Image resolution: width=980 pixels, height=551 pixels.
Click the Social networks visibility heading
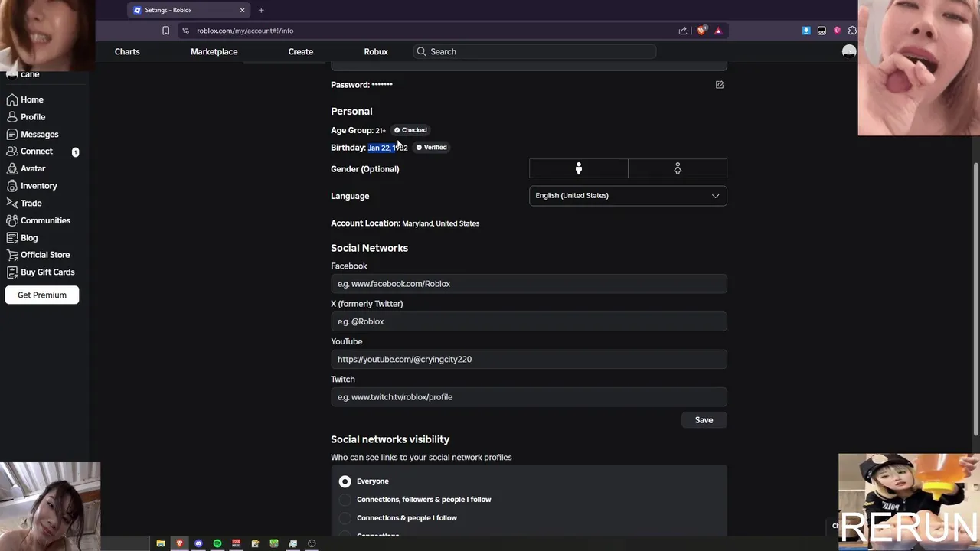[390, 439]
